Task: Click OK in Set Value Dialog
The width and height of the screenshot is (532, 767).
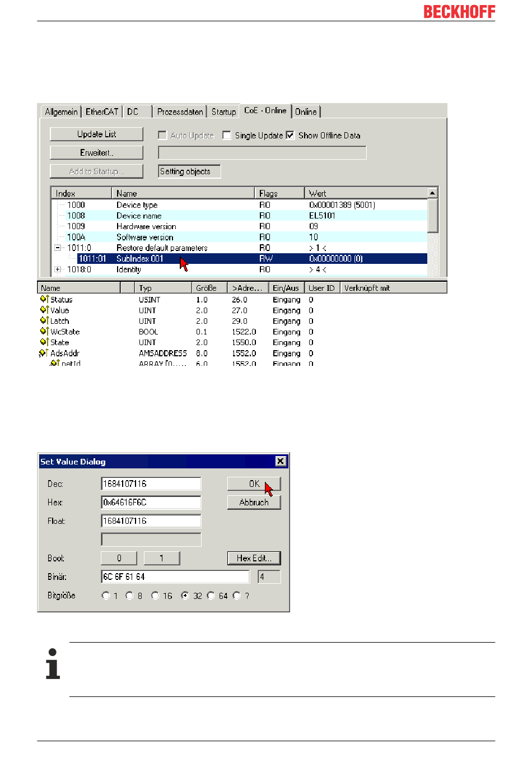Action: coord(254,484)
